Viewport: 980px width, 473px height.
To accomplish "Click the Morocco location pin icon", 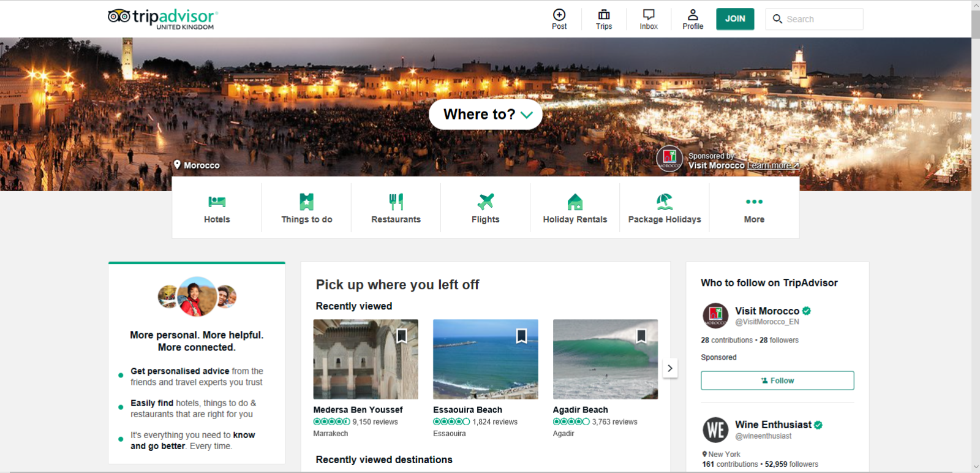I will pos(177,165).
